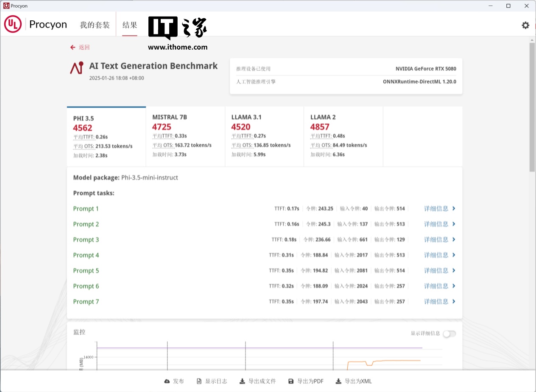
Task: Click the 导出为PDF save icon
Action: tap(291, 381)
